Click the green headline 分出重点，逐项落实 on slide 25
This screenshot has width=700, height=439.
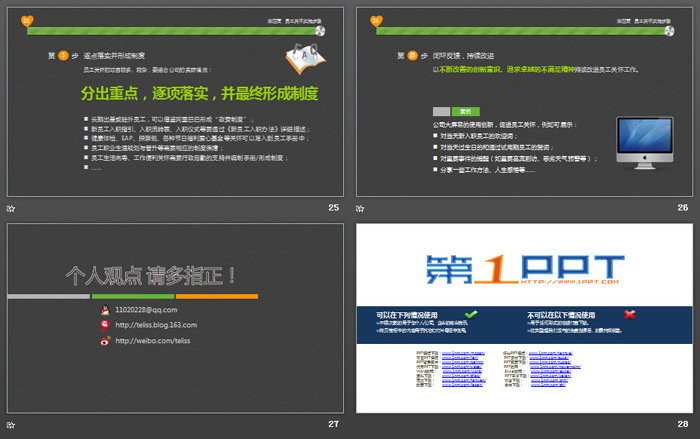pos(199,93)
